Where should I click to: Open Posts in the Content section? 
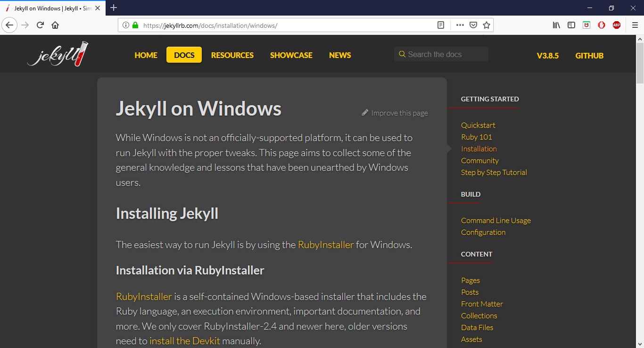(470, 292)
